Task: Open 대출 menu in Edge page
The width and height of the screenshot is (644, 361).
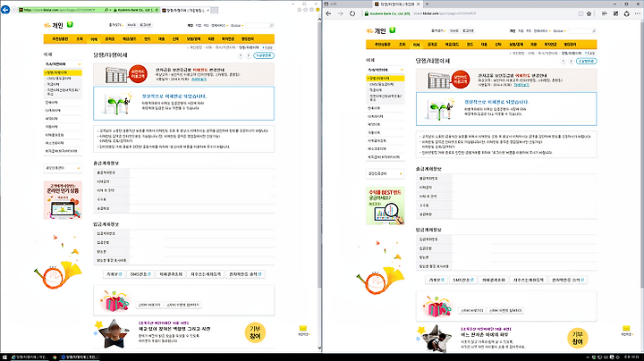Action: coord(484,45)
